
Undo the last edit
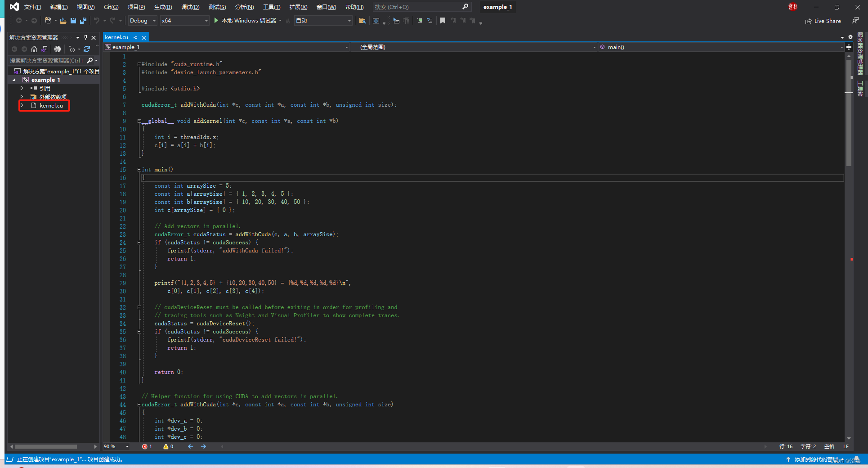click(x=97, y=21)
